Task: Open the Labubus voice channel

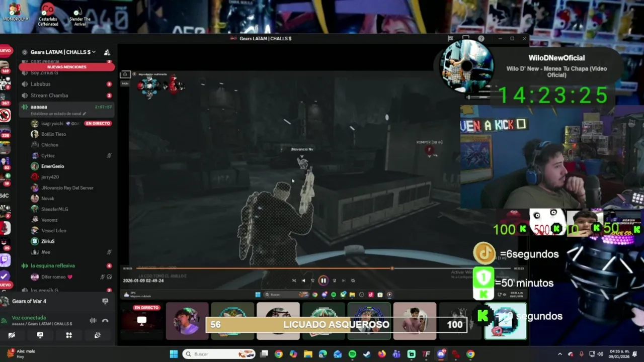Action: [66, 84]
